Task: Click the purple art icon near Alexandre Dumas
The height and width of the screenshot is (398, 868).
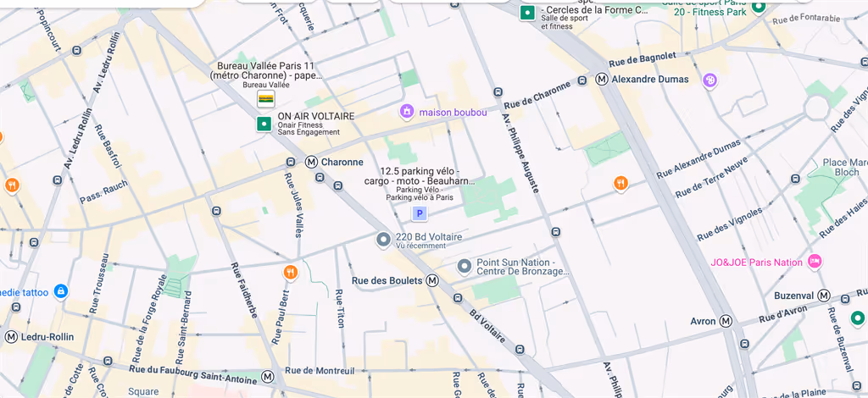Action: point(709,80)
